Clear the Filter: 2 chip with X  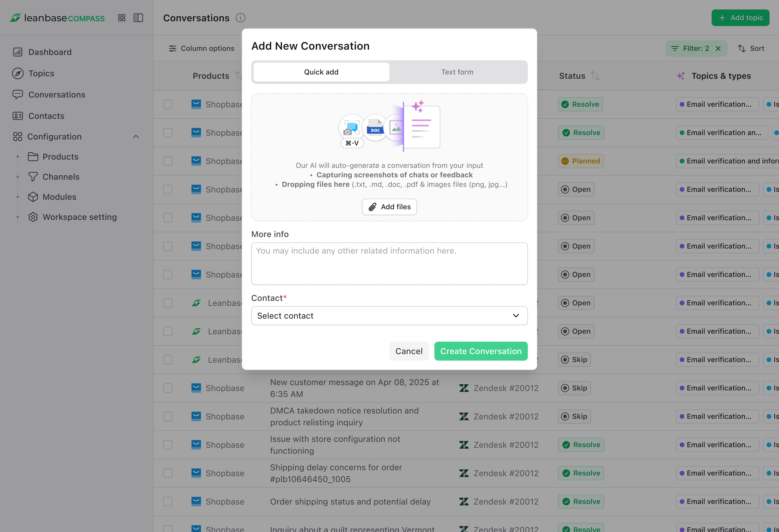(718, 49)
